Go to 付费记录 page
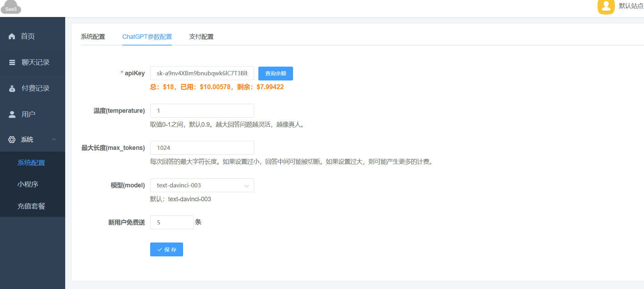This screenshot has width=644, height=289. pos(33,88)
